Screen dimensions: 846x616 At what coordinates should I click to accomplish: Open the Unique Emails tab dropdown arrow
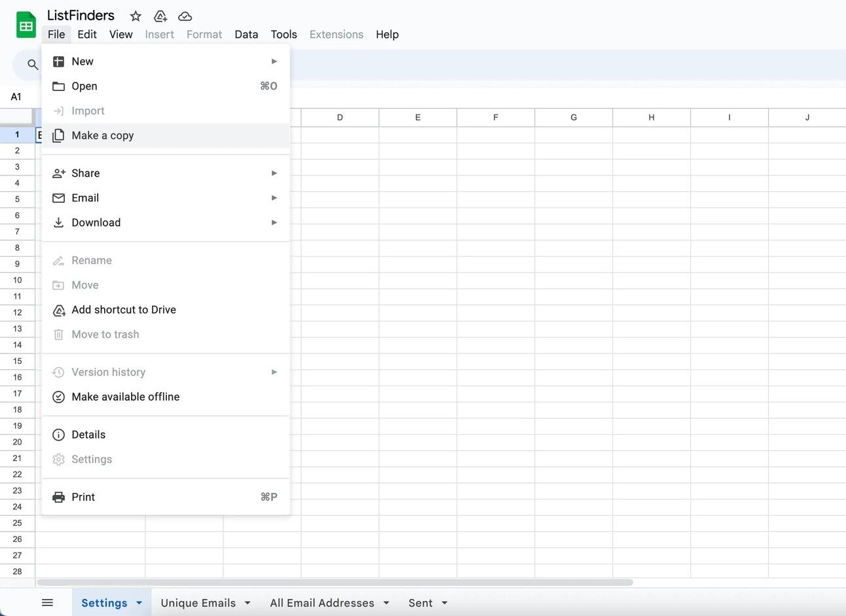coord(248,603)
